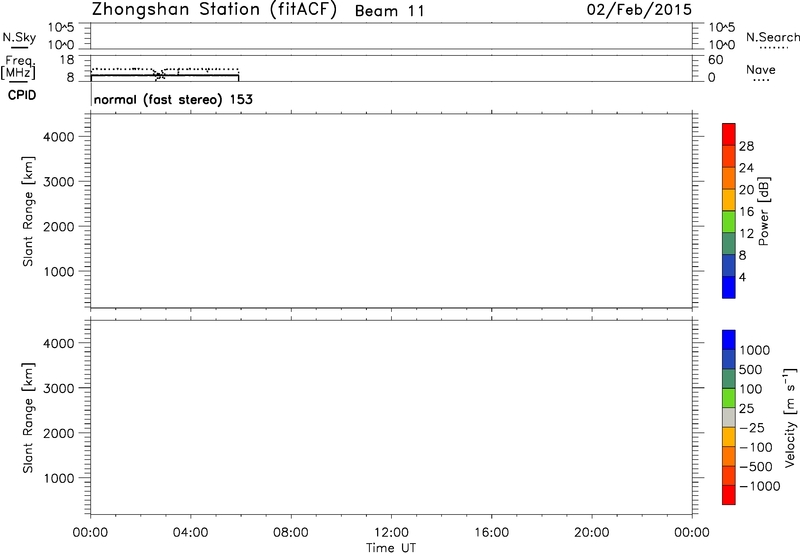
Task: Click the 16:00 time axis label
Action: tap(491, 533)
